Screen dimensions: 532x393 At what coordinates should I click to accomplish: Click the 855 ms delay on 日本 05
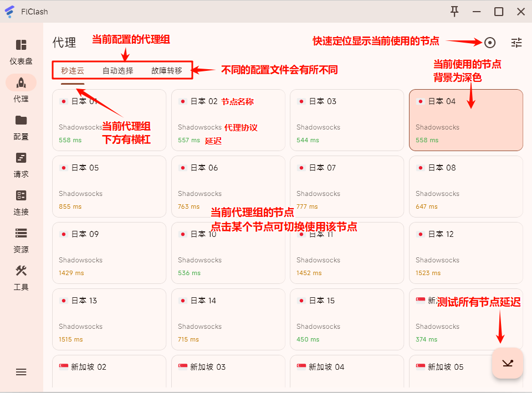70,206
